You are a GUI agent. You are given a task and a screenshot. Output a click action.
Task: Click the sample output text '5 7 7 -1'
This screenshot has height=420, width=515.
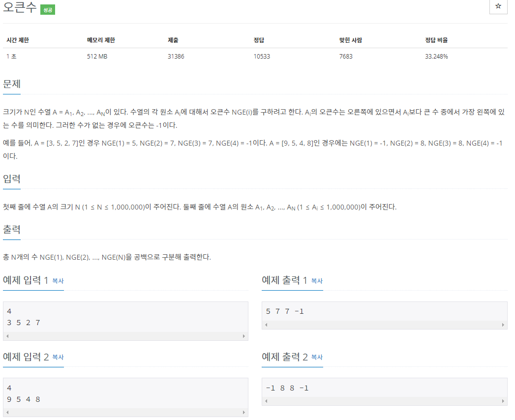(x=285, y=311)
